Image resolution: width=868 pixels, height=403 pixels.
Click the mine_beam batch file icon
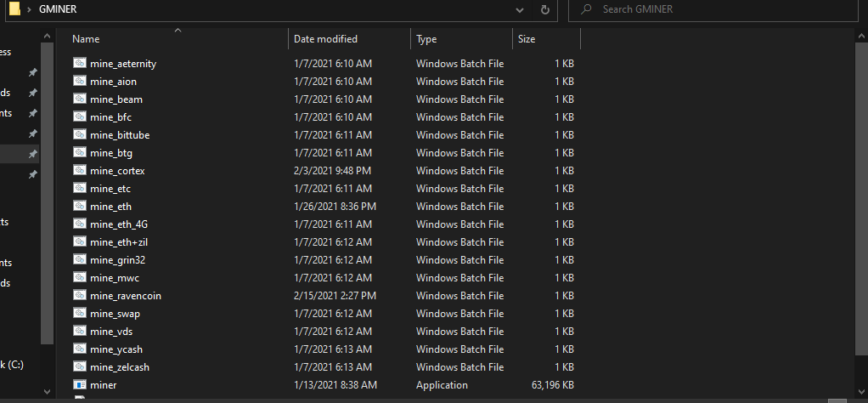(80, 99)
